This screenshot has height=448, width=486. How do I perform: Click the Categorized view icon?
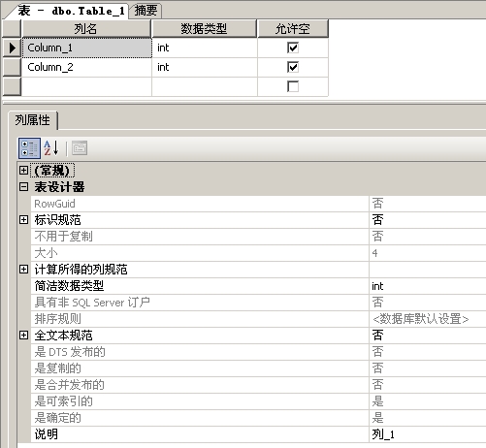click(x=29, y=148)
